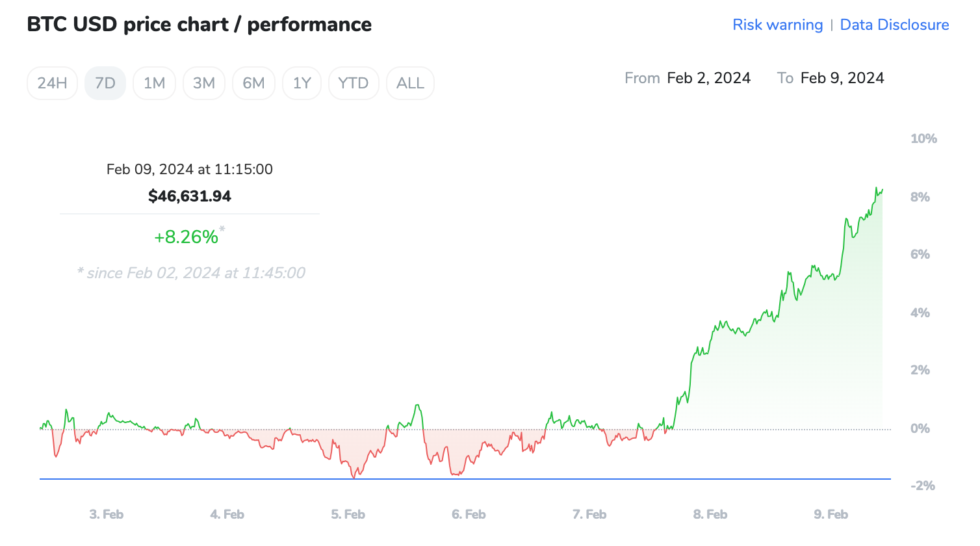
Task: Switch chart to 1M view
Action: click(154, 83)
